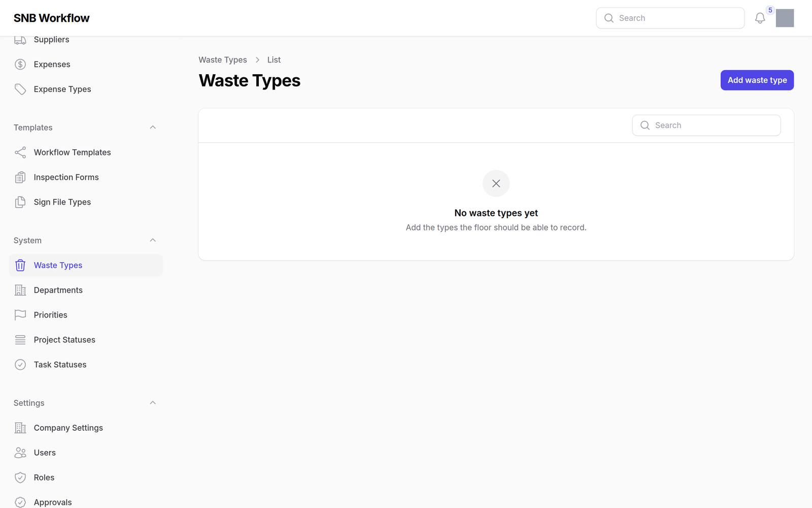
Task: Click the Expenses dollar icon
Action: 20,65
